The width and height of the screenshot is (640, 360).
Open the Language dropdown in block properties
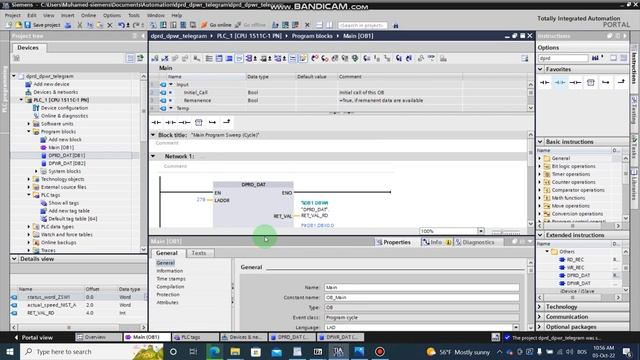tap(516, 327)
